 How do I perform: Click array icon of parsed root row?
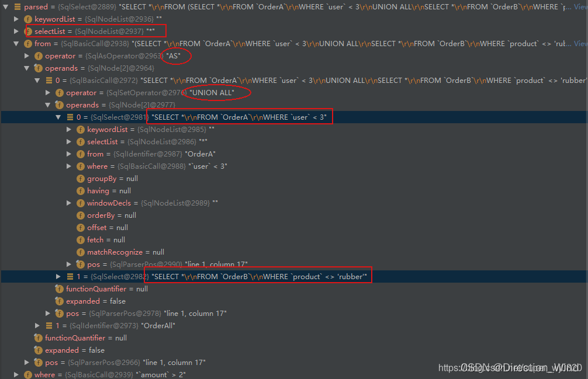18,7
